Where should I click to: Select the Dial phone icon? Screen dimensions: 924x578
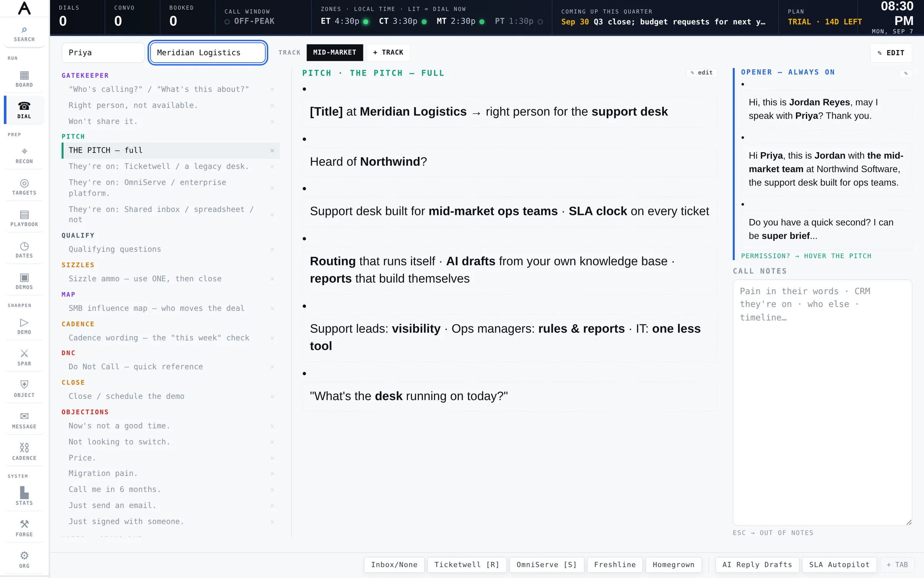point(24,110)
